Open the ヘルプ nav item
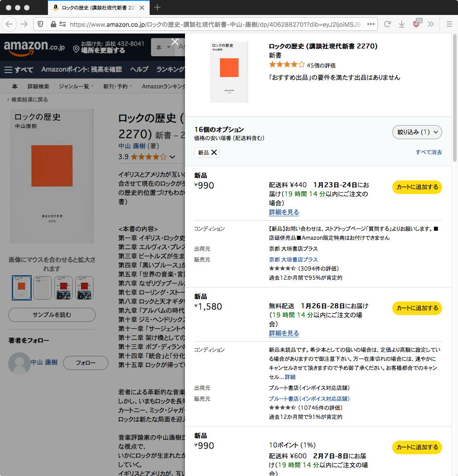This screenshot has height=476, width=458. click(x=139, y=69)
